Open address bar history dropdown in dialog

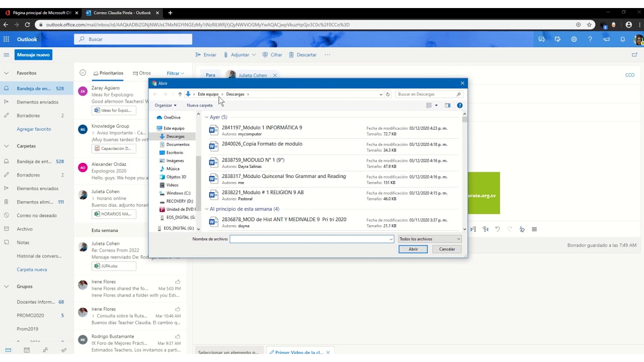pyautogui.click(x=381, y=94)
